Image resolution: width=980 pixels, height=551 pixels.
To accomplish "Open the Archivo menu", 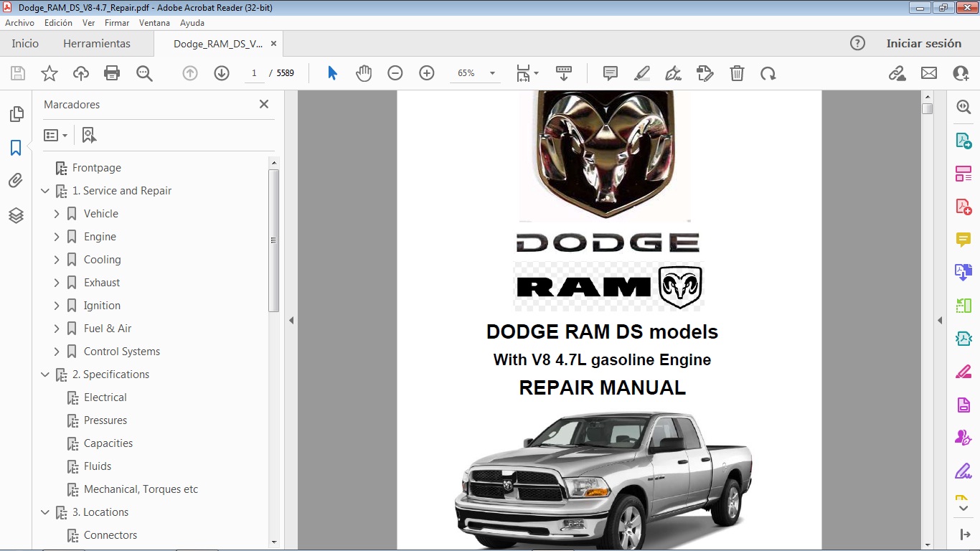I will pos(19,23).
